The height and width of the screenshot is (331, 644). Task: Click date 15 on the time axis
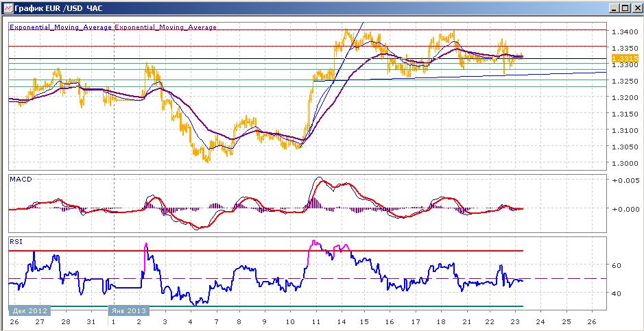click(x=364, y=321)
